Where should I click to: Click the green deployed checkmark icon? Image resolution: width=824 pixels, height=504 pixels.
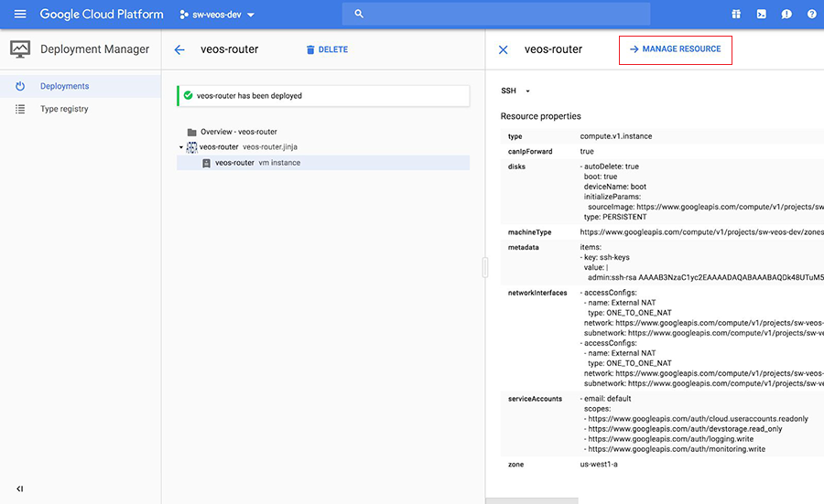pos(188,95)
